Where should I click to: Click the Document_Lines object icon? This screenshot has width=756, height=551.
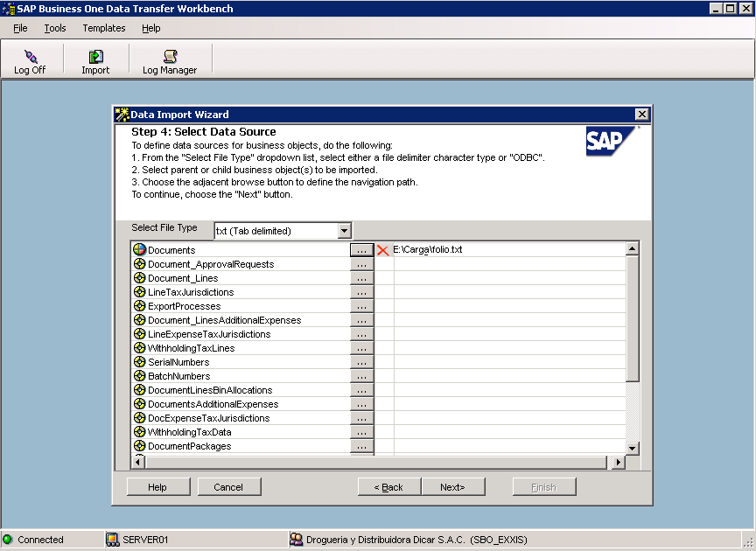pos(140,276)
